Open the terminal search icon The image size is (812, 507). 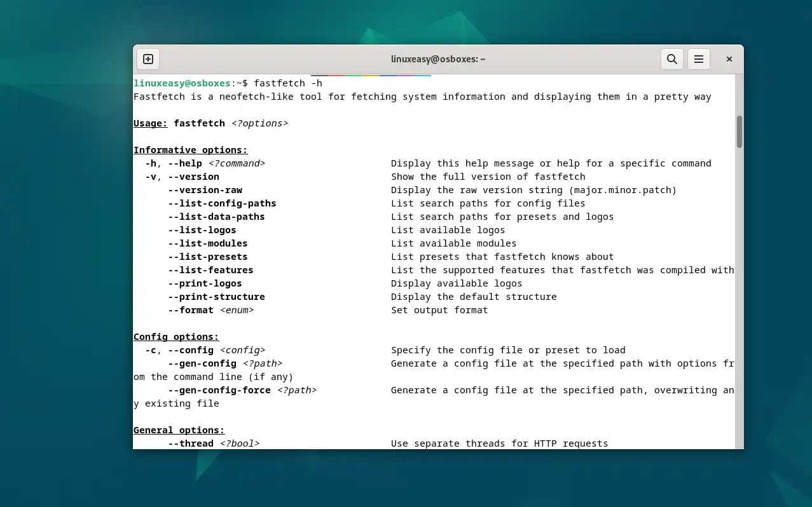coord(671,59)
